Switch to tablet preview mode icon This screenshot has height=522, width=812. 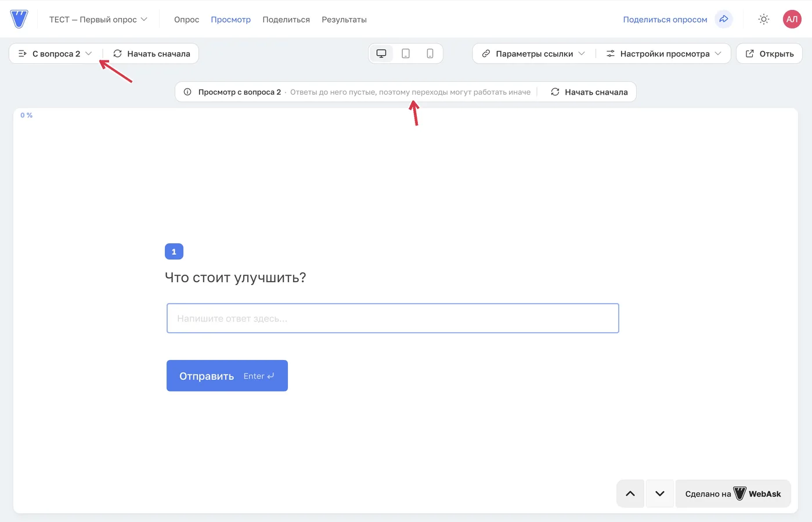(x=406, y=53)
